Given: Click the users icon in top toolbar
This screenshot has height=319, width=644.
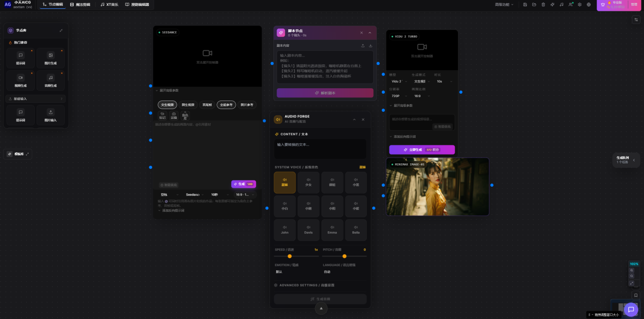Looking at the screenshot, I should coord(570,4).
